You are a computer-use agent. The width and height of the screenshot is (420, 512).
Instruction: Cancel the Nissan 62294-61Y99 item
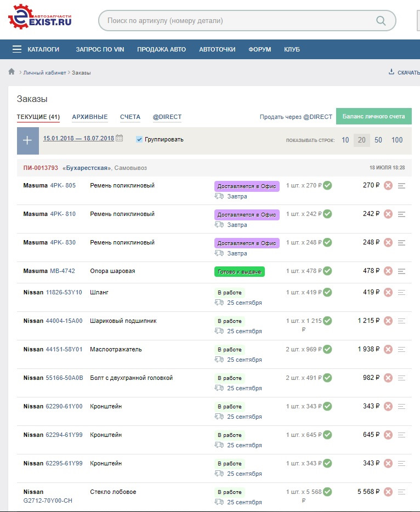pyautogui.click(x=388, y=435)
